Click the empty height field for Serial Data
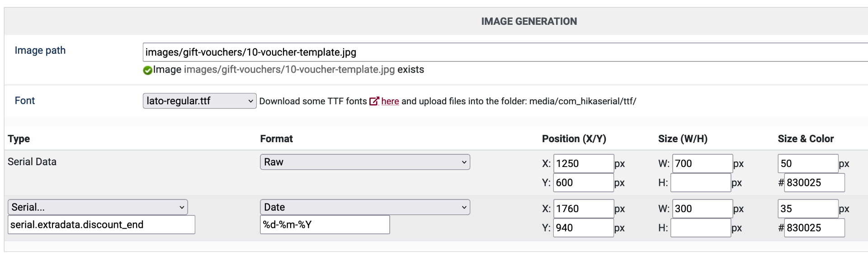The image size is (868, 255). click(701, 183)
